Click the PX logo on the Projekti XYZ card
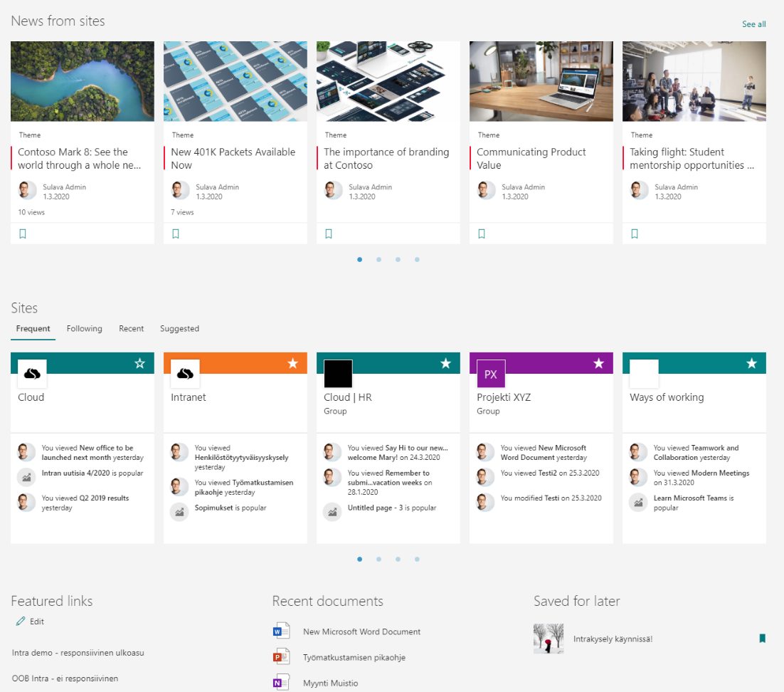The height and width of the screenshot is (692, 784). (490, 373)
